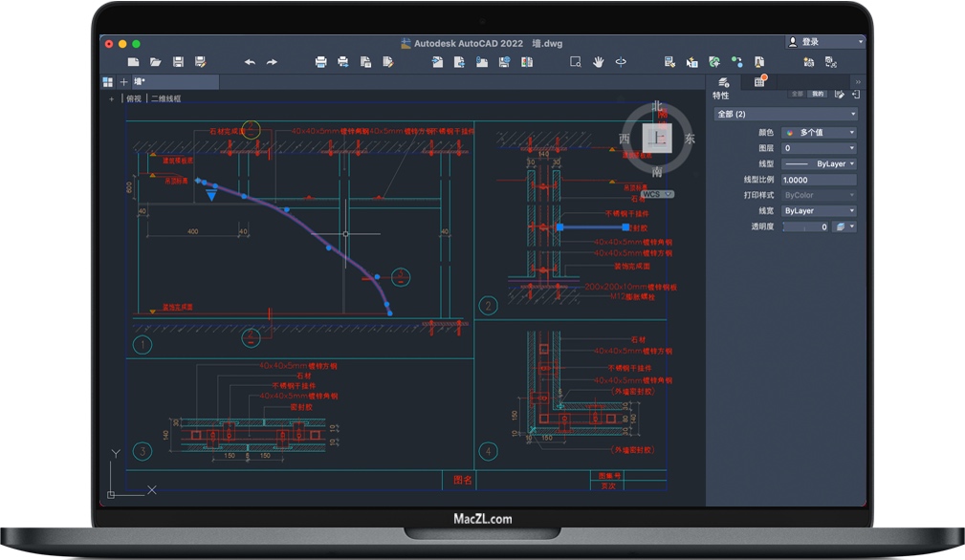Undo the last action
Image resolution: width=965 pixels, height=560 pixels.
[x=250, y=62]
